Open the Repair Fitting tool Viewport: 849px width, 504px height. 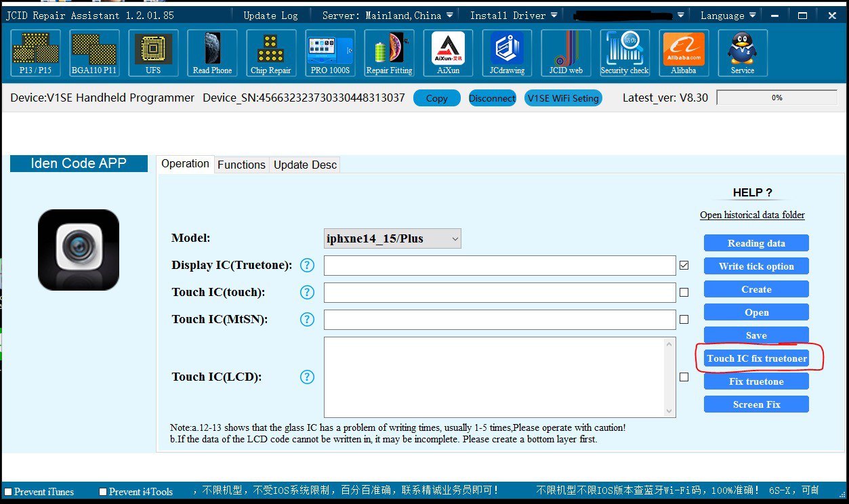389,53
